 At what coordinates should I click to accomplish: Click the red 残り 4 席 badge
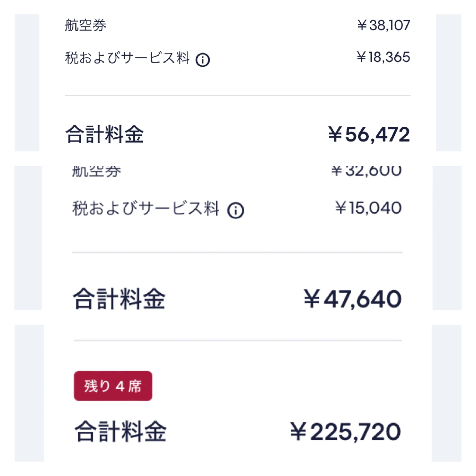pyautogui.click(x=113, y=386)
